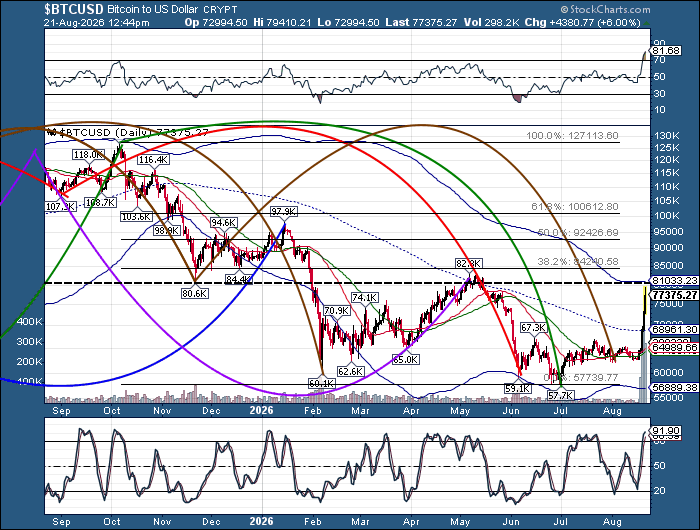Viewport: 700px width, 530px height.
Task: Click the 80.6K low annotation
Action: point(195,293)
